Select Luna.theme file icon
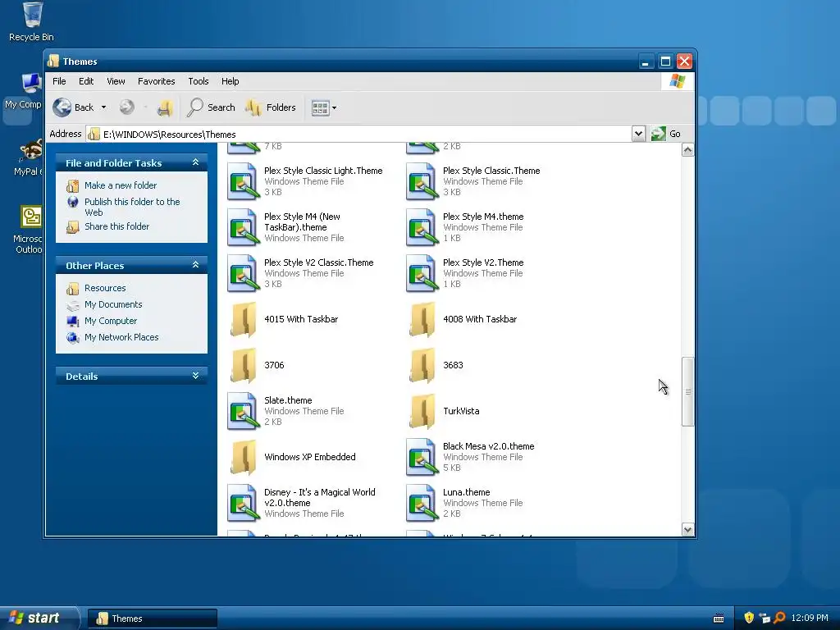Viewport: 840px width, 630px height. coord(422,504)
